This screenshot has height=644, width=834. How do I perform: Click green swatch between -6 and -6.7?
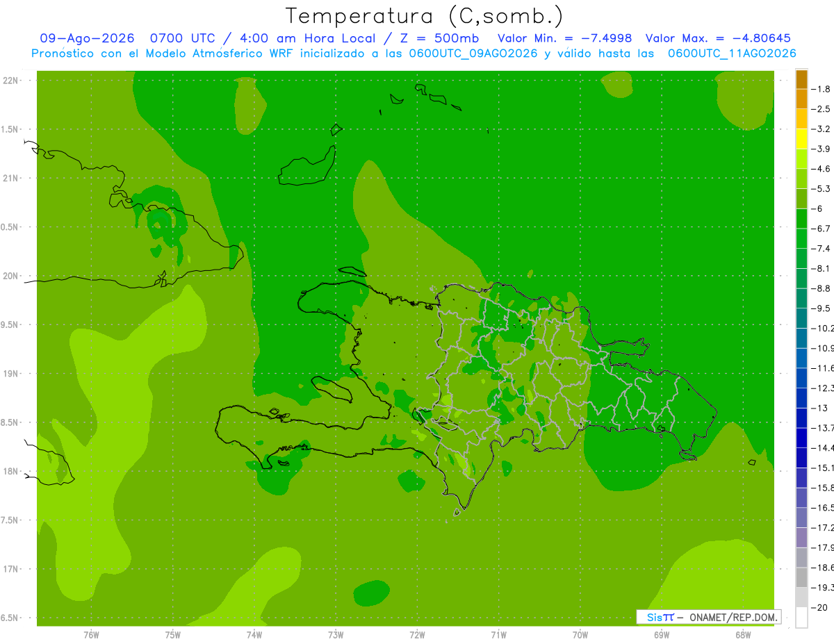point(801,219)
